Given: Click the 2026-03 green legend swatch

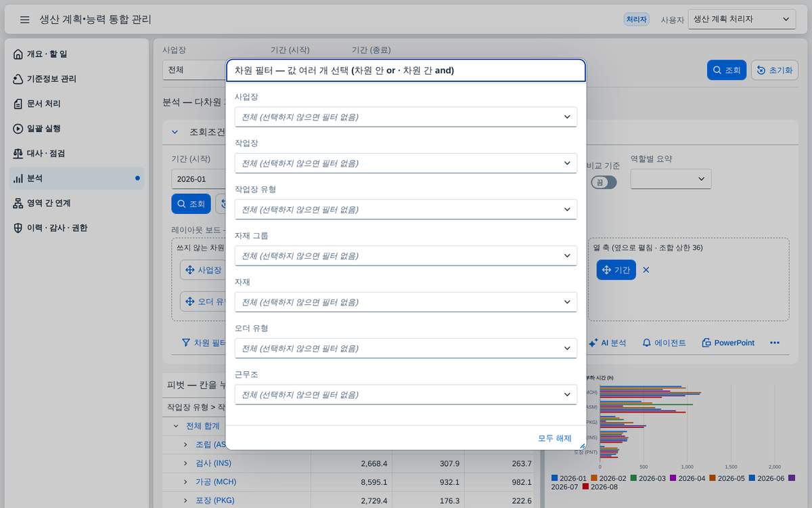Looking at the screenshot, I should tap(634, 478).
